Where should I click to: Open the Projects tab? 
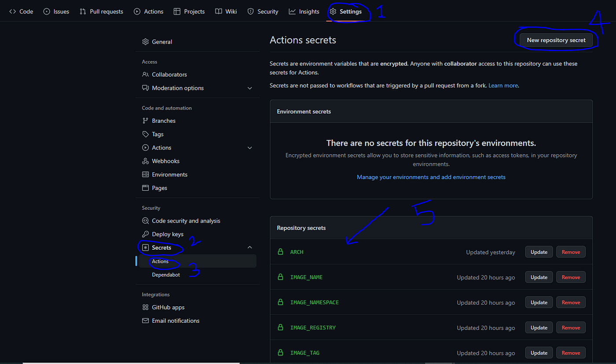point(189,11)
